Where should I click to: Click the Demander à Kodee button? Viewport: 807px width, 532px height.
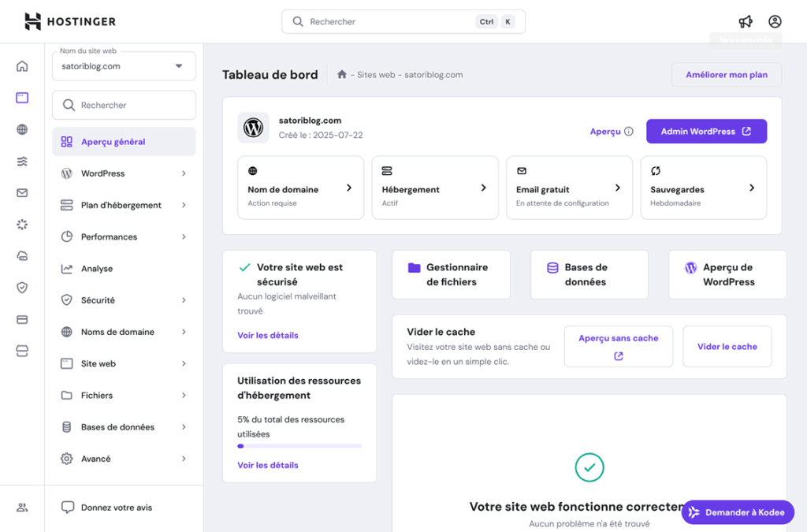click(x=738, y=512)
